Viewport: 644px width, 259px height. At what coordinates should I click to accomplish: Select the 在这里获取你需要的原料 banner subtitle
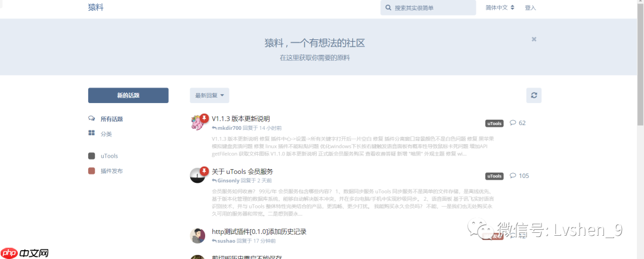coord(315,58)
